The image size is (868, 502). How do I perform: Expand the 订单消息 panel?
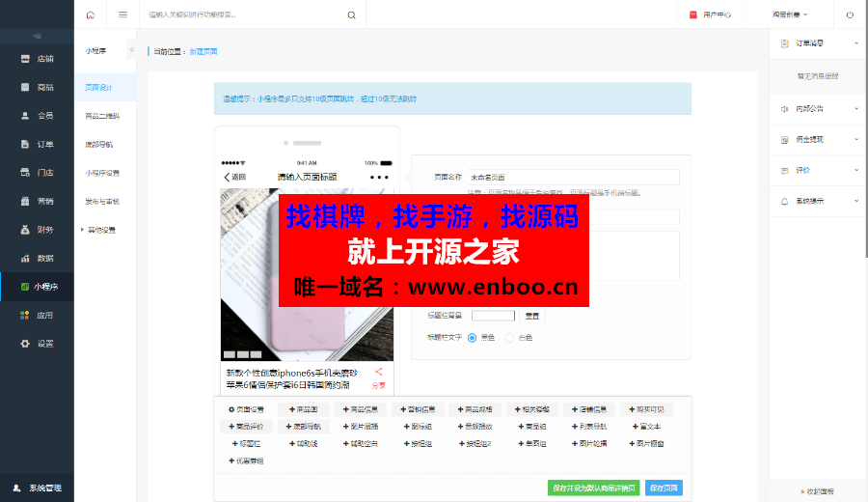pos(817,43)
